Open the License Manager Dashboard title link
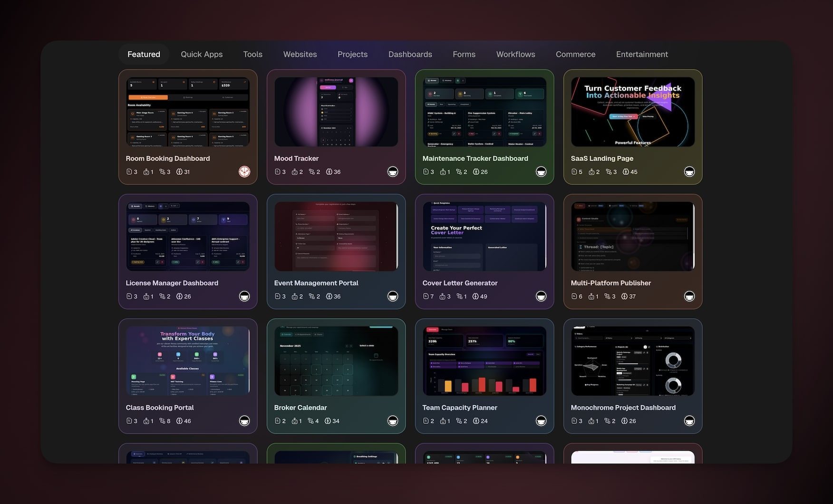Viewport: 833px width, 504px height. [x=172, y=283]
